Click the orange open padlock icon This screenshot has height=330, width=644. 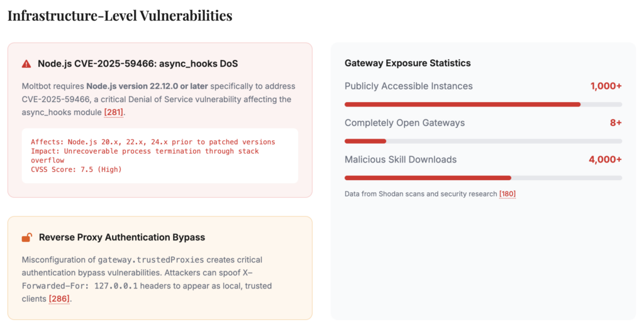pos(26,237)
